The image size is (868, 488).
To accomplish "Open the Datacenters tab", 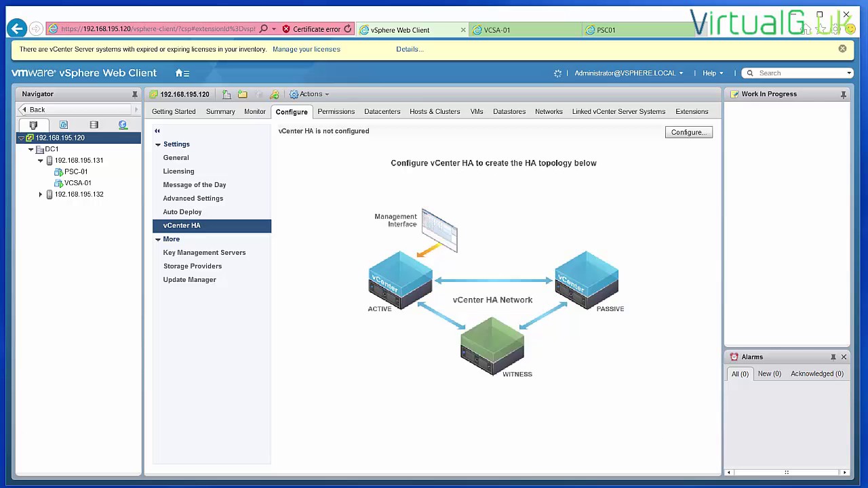I will [382, 112].
